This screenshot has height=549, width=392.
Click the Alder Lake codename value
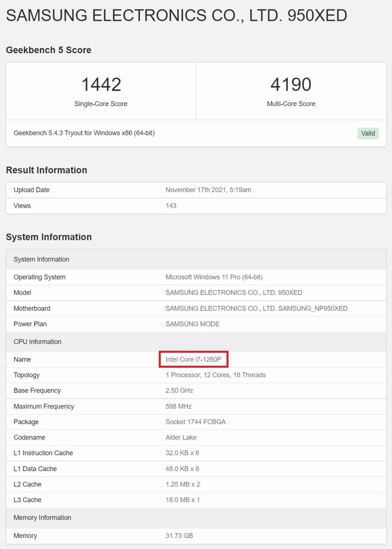click(x=181, y=437)
